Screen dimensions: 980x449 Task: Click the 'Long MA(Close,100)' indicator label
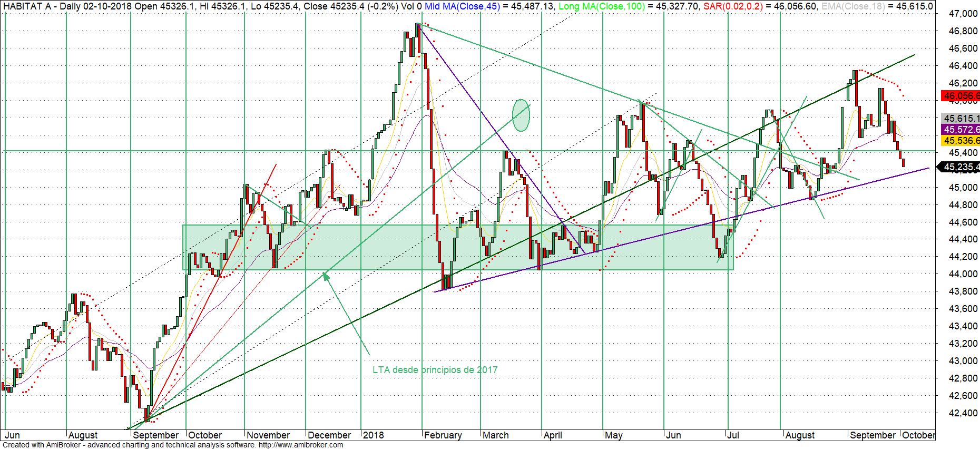[602, 6]
